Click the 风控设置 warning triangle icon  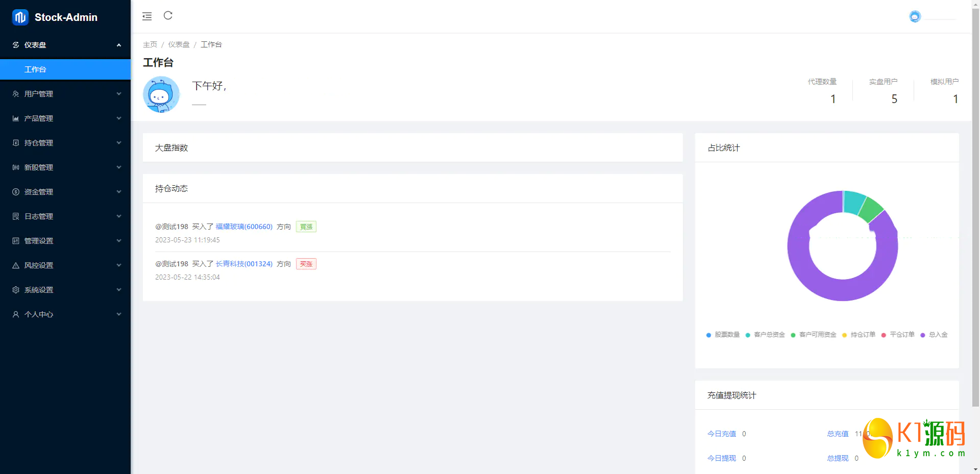tap(16, 265)
